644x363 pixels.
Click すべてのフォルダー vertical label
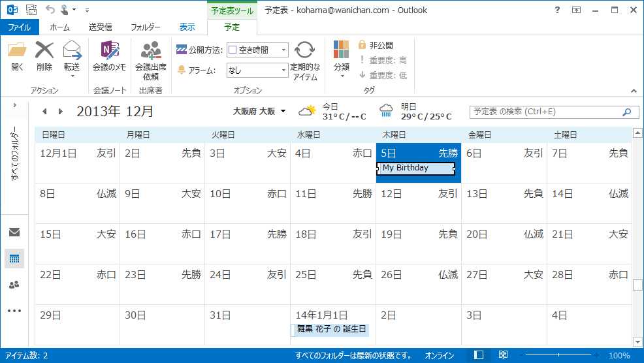(15, 153)
